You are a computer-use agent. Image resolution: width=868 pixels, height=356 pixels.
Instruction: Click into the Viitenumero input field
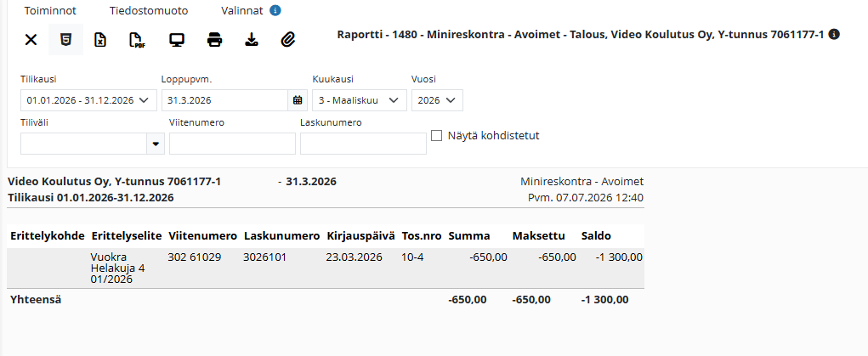point(232,144)
